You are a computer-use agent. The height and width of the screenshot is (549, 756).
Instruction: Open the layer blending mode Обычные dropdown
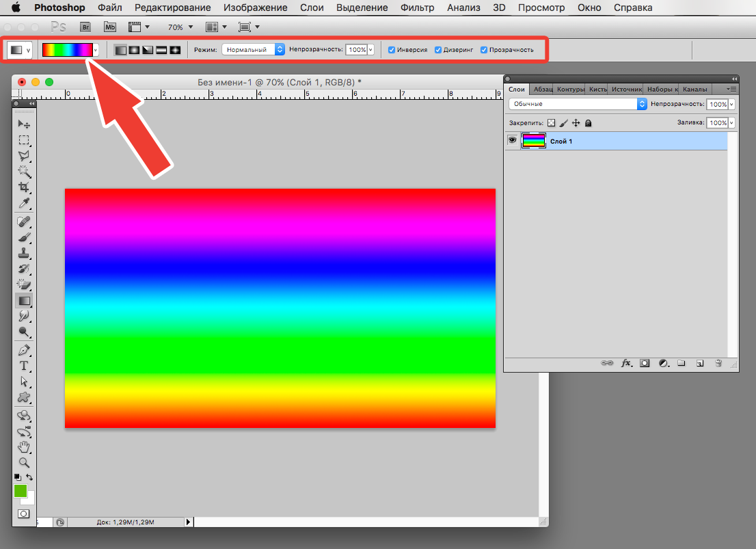[578, 104]
